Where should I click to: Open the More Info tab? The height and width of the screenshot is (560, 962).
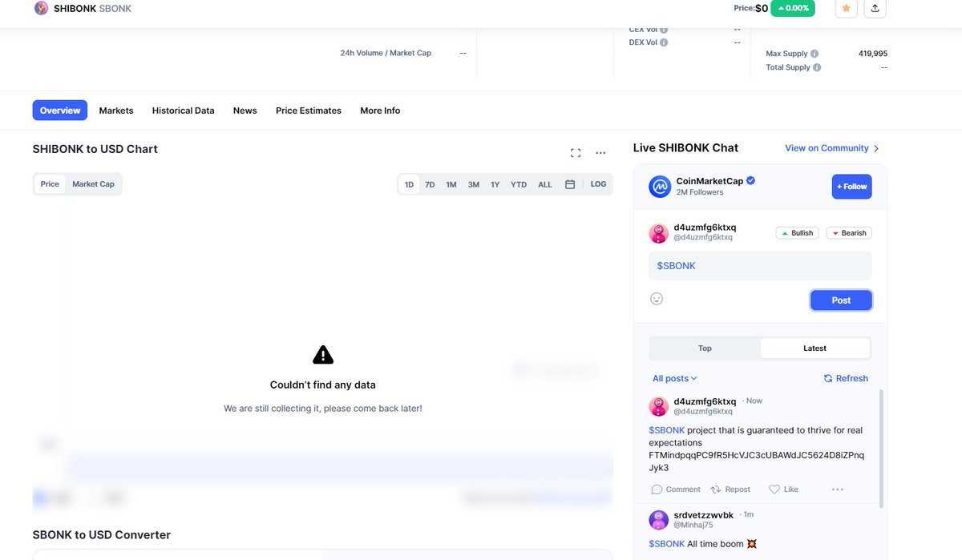coord(380,111)
